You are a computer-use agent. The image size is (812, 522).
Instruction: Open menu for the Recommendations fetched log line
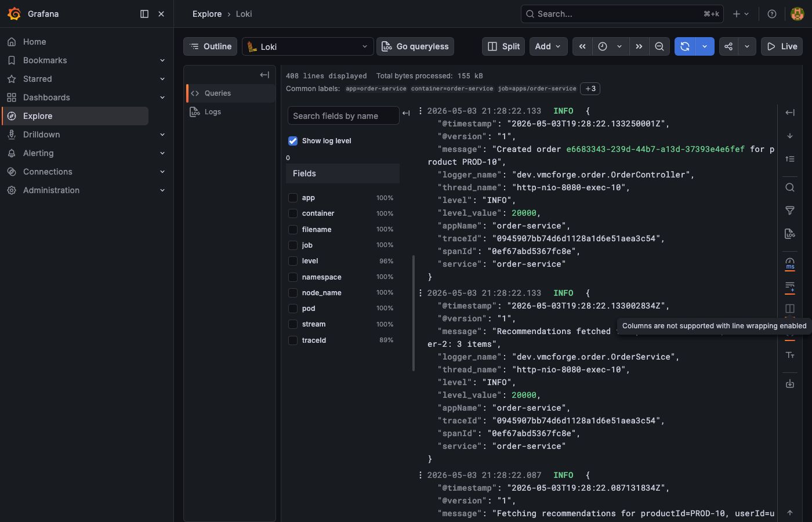420,293
